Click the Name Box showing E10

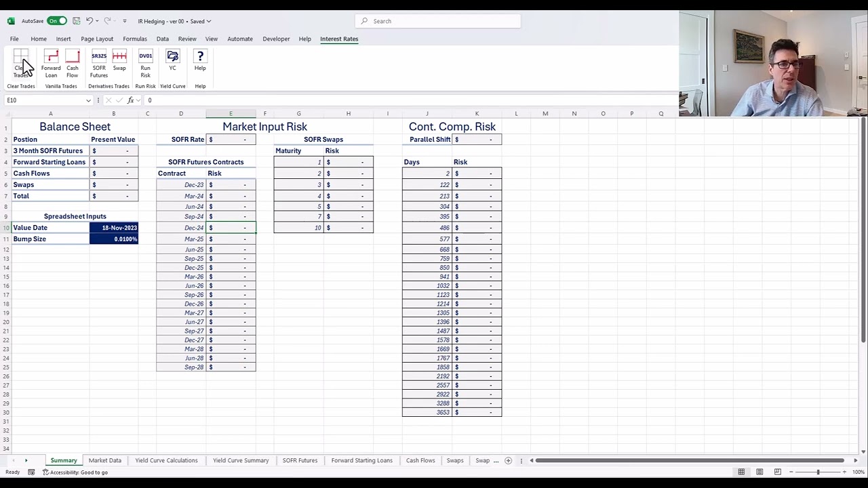click(44, 100)
